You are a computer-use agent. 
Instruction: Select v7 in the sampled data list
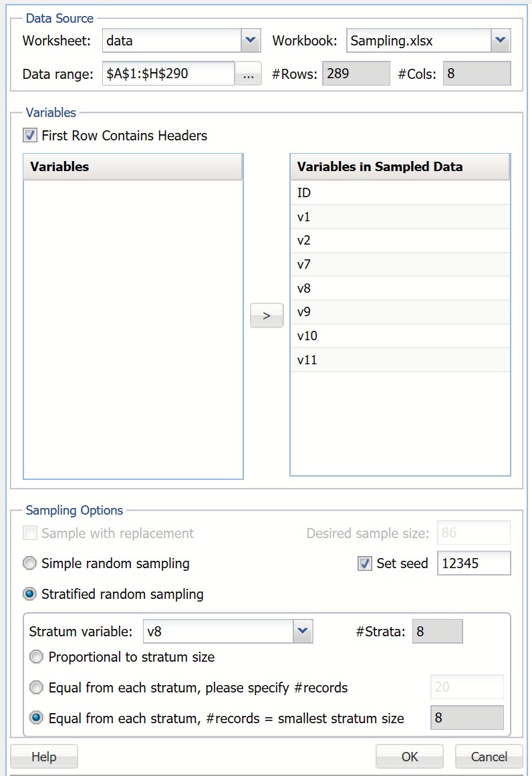[x=400, y=265]
